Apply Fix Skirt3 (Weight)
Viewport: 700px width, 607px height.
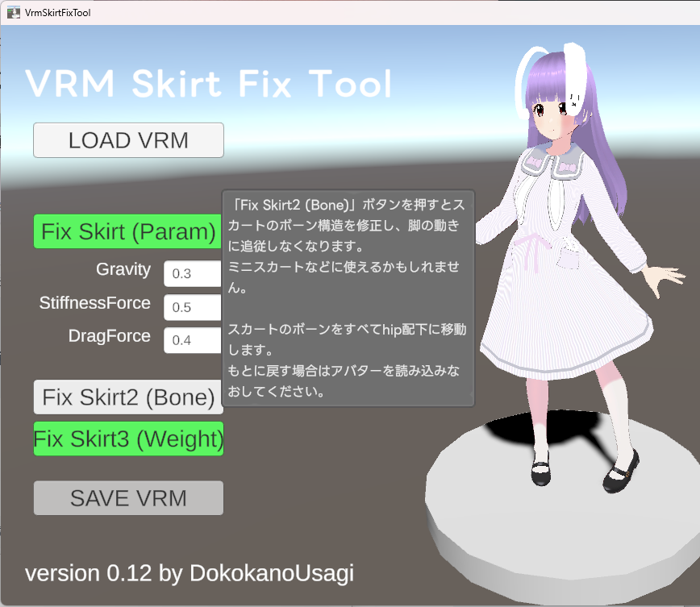click(128, 439)
